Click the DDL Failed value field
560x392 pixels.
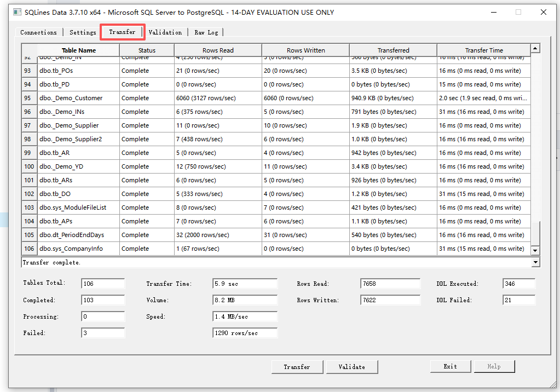coord(518,299)
